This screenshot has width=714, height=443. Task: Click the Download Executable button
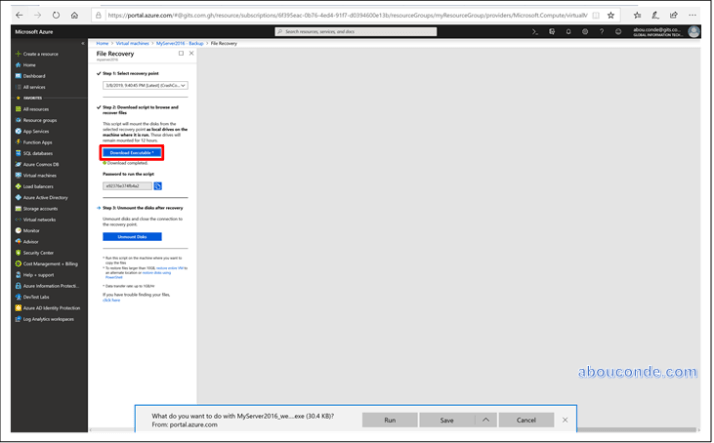pos(132,152)
